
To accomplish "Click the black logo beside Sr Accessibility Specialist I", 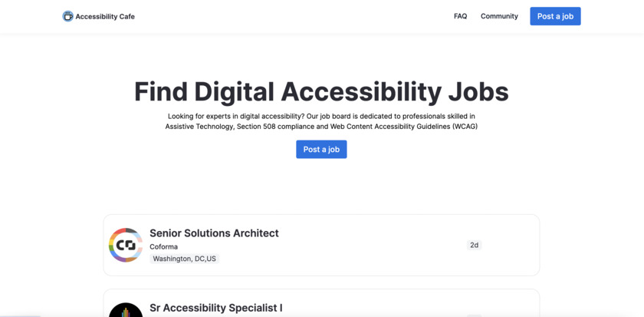I will (x=126, y=310).
